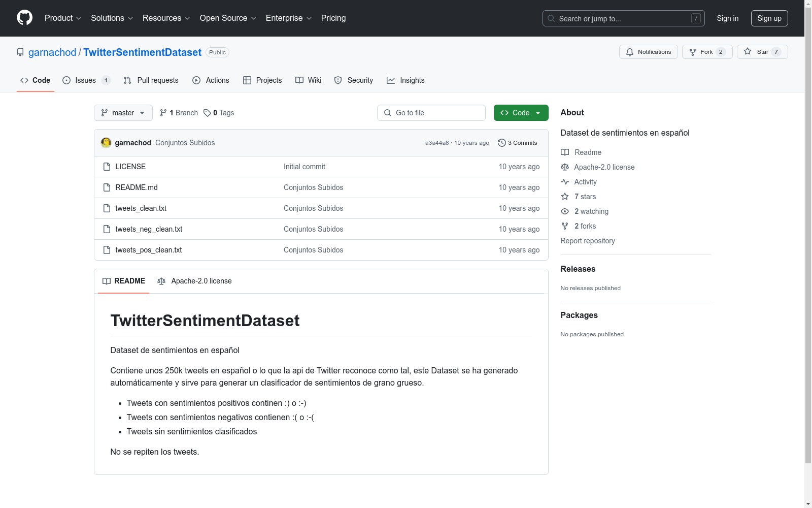812x508 pixels.
Task: Open the Conjuntos Subidos latest commit message
Action: (185, 143)
